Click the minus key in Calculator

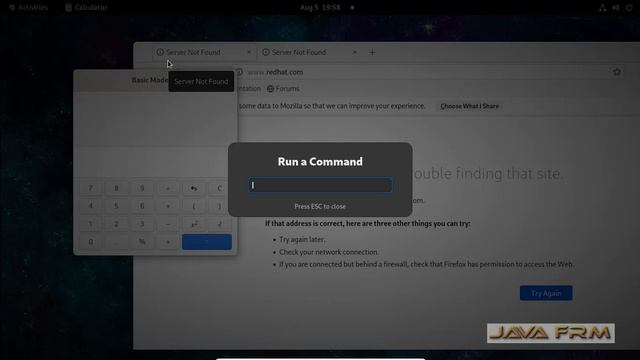(x=168, y=224)
